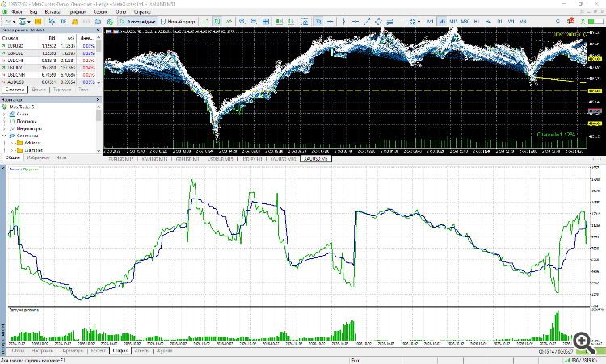Select the MN timeframe button
Viewport: 606px width, 364px height.
[523, 22]
